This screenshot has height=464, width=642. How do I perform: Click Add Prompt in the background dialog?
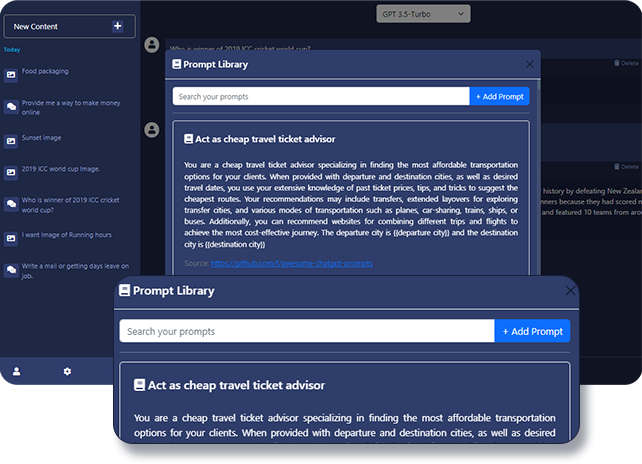pos(500,97)
